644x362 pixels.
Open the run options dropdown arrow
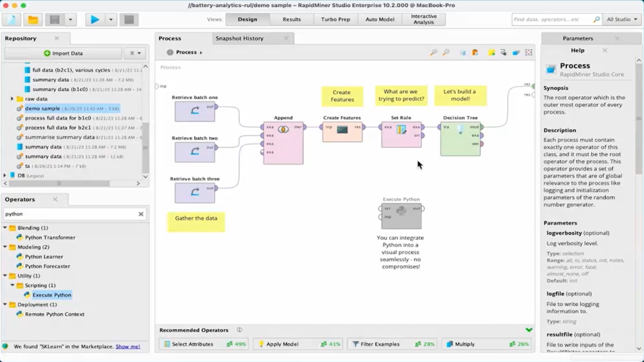(111, 19)
